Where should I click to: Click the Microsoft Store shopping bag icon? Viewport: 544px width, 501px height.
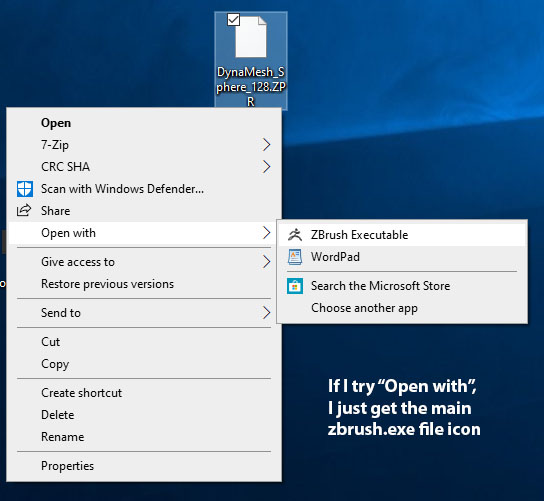295,286
